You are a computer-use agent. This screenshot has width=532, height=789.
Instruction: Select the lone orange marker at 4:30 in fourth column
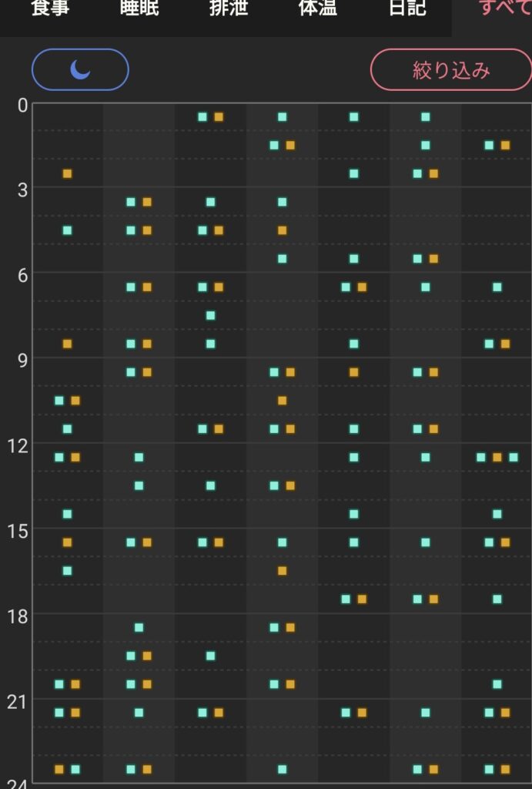[x=282, y=230]
